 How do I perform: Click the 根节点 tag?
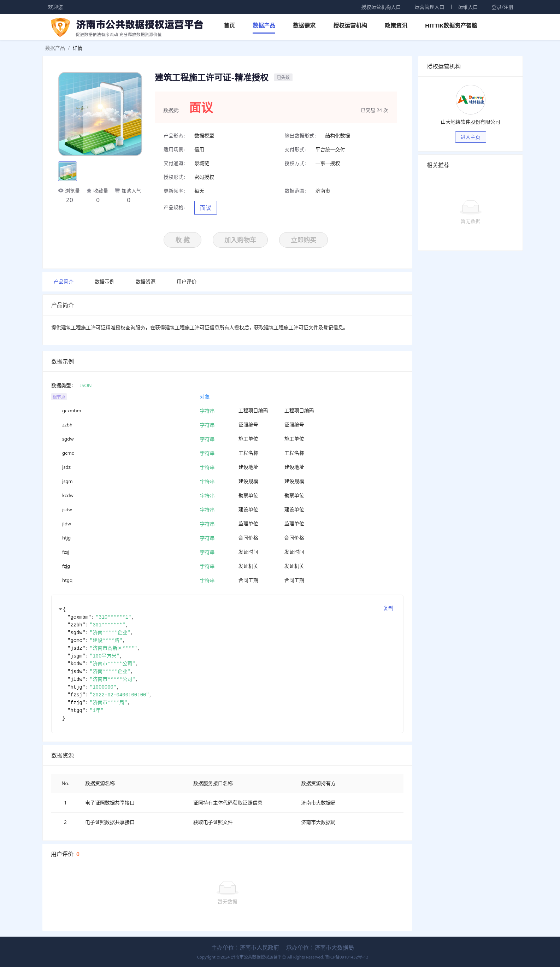click(x=59, y=397)
